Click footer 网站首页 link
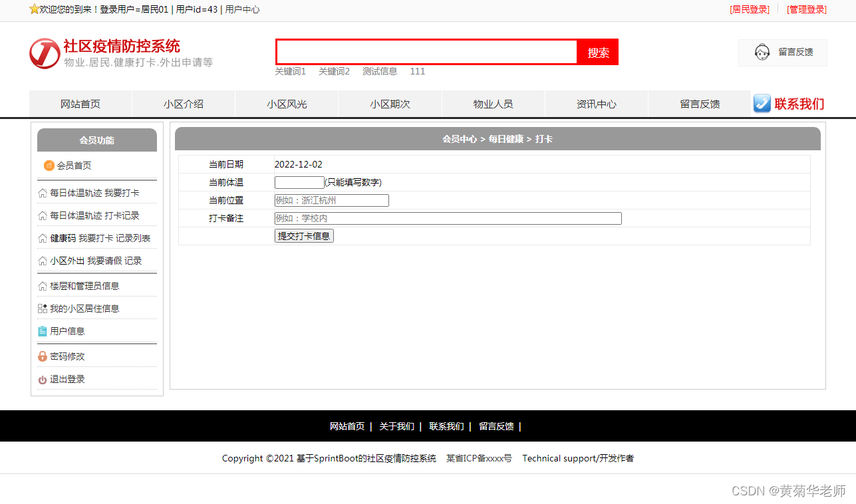 pyautogui.click(x=347, y=426)
